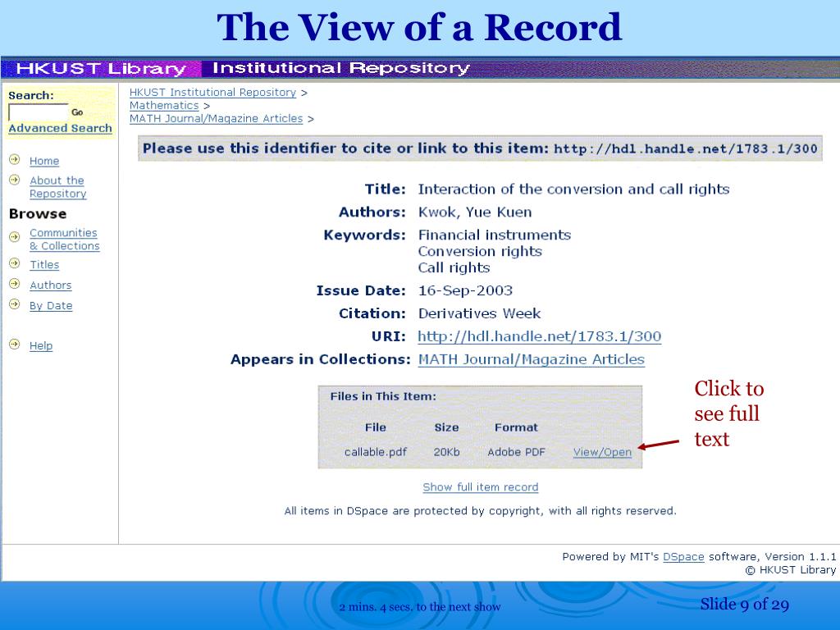Screen dimensions: 840x630
Task: Click the keyword Call rights
Action: click(454, 268)
